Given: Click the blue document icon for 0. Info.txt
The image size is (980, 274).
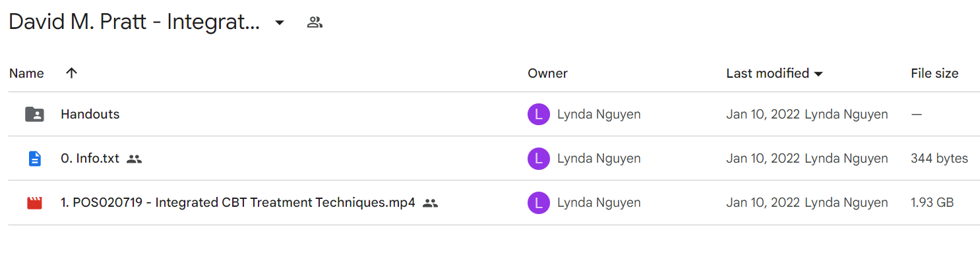Looking at the screenshot, I should [34, 159].
